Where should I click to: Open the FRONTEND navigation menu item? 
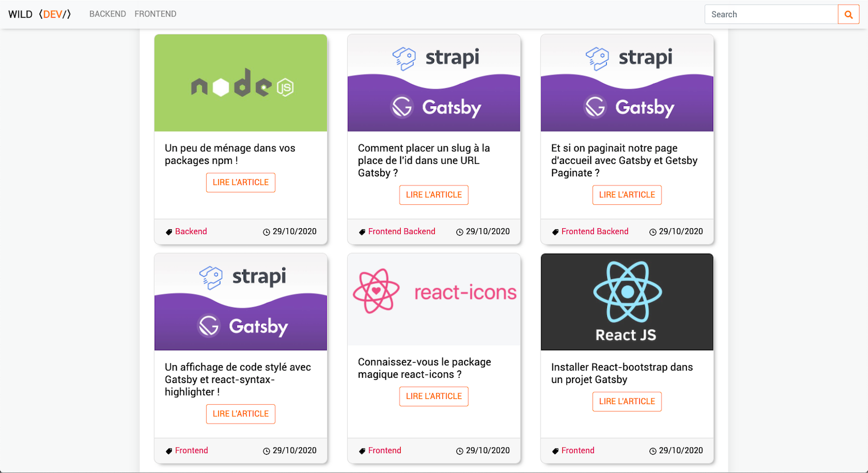pyautogui.click(x=155, y=14)
